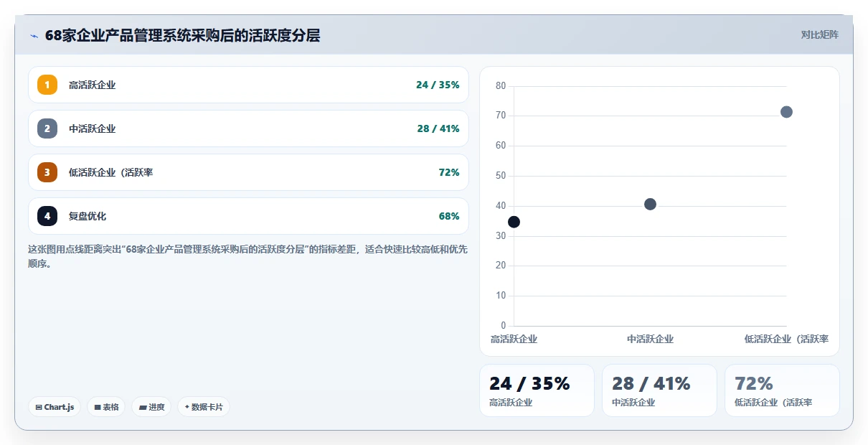Click the chart x-axis label 高活跃企业
This screenshot has height=445, width=868.
(514, 339)
